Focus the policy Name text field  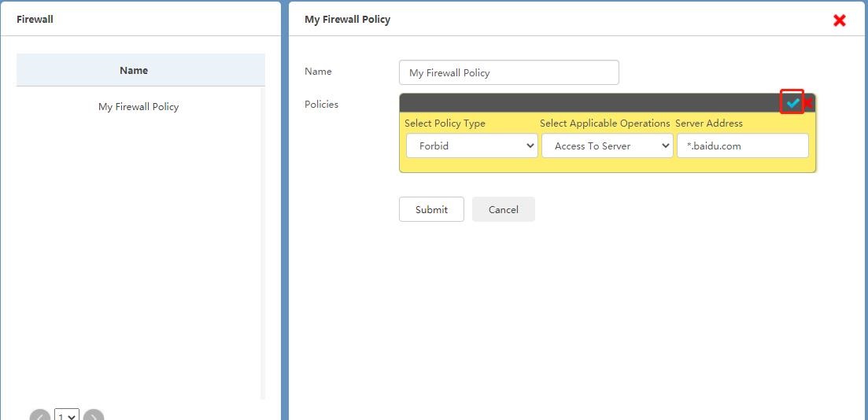(508, 72)
